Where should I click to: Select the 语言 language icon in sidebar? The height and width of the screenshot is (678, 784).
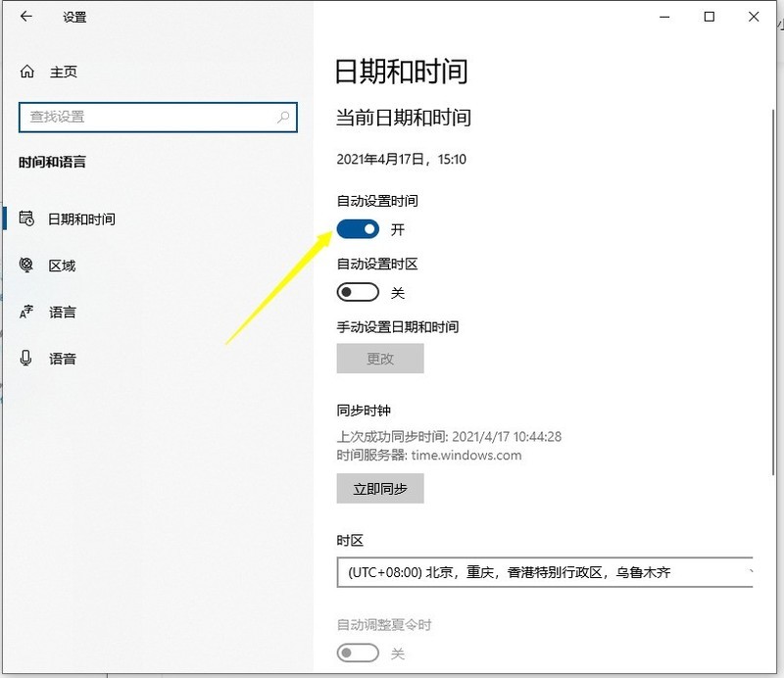27,312
